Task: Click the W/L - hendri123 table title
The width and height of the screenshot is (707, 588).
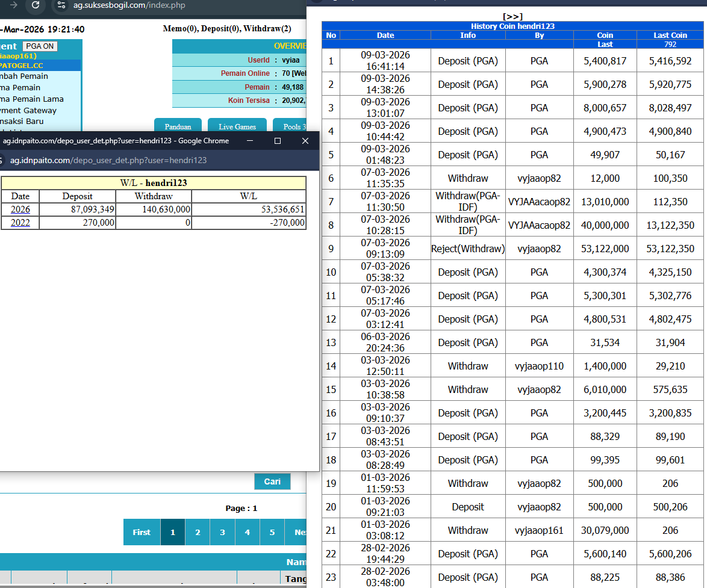Action: click(154, 183)
